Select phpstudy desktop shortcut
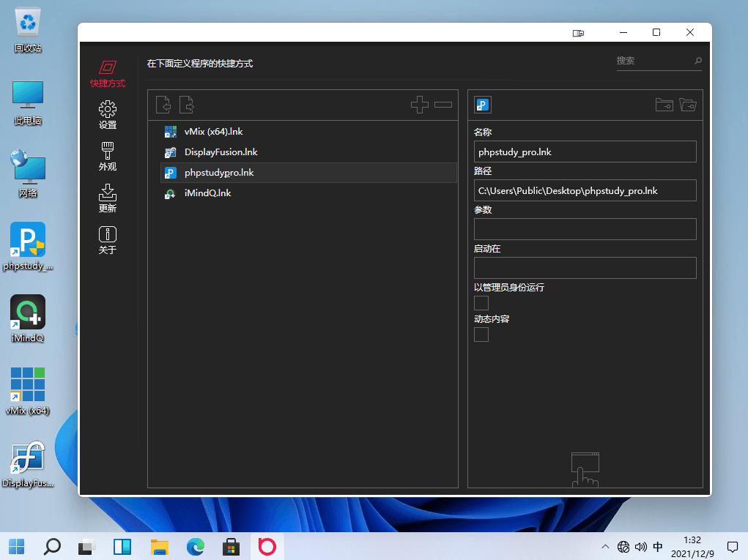 point(28,247)
